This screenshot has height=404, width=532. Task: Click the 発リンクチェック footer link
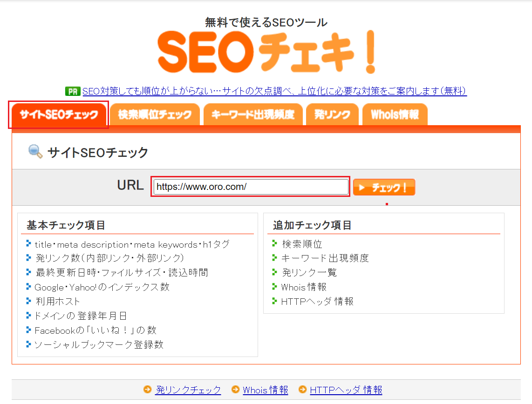point(188,390)
